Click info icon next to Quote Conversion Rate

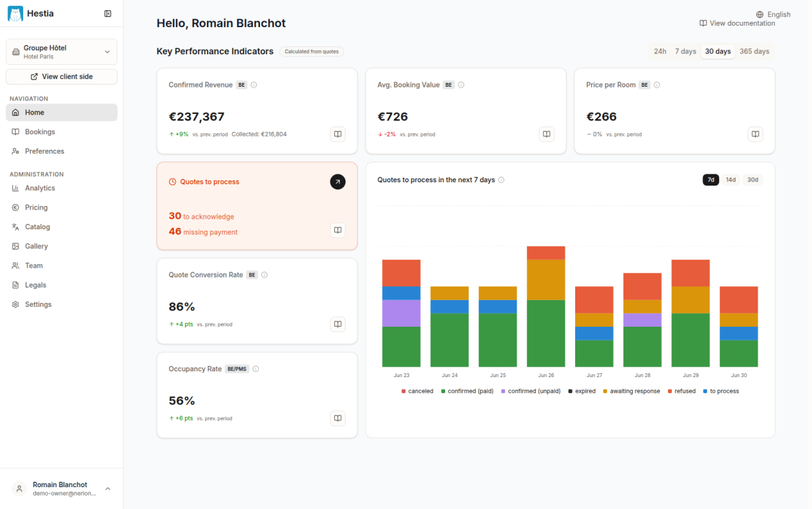264,275
